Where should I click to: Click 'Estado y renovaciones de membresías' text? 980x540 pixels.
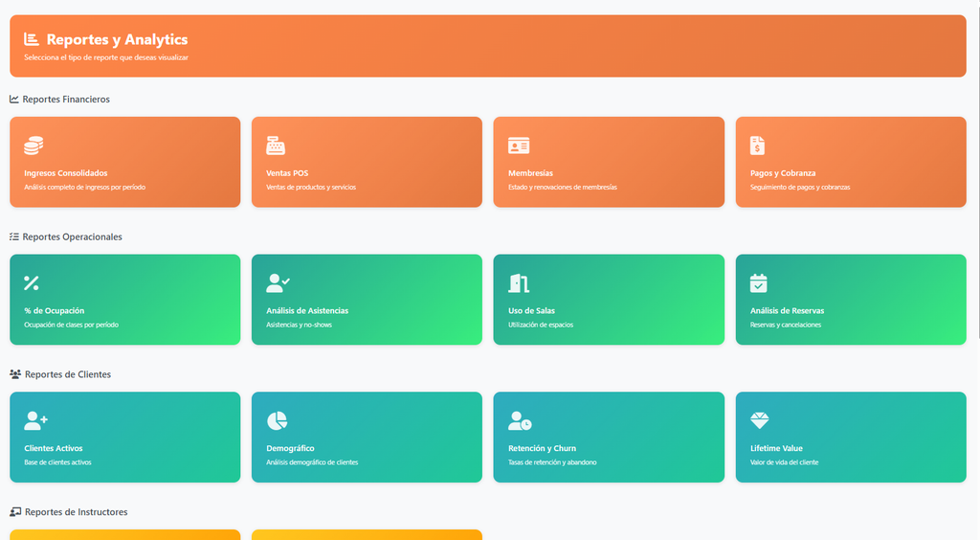pyautogui.click(x=563, y=187)
